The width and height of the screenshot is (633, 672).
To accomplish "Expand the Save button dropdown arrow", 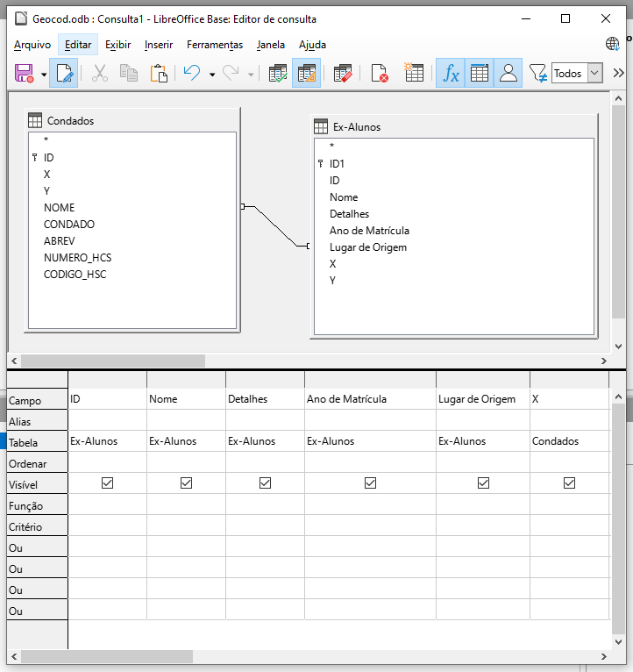I will [x=44, y=75].
